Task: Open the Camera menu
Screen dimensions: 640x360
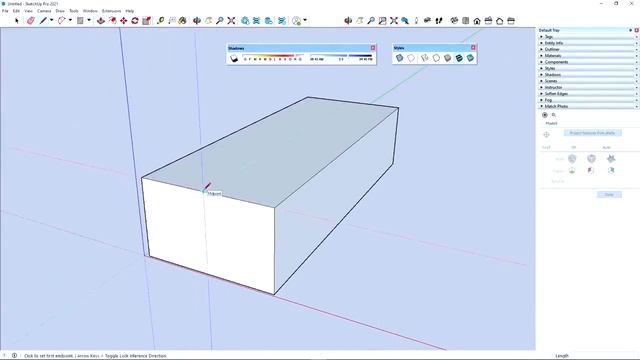Action: (x=44, y=11)
